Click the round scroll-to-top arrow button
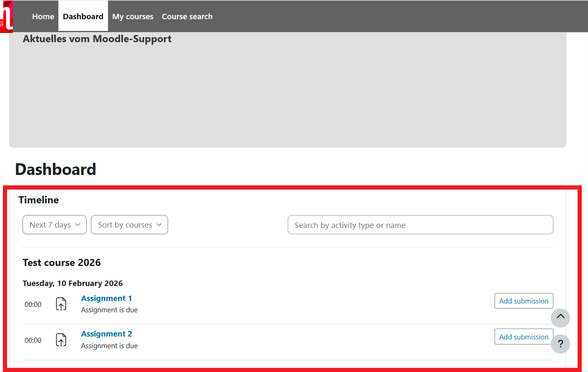The width and height of the screenshot is (588, 372). [x=560, y=318]
